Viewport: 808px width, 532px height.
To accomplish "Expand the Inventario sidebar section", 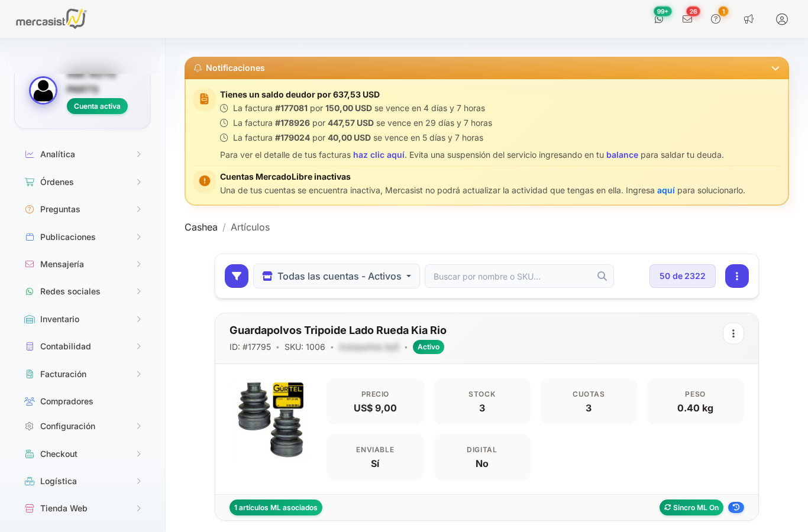I will pos(83,319).
